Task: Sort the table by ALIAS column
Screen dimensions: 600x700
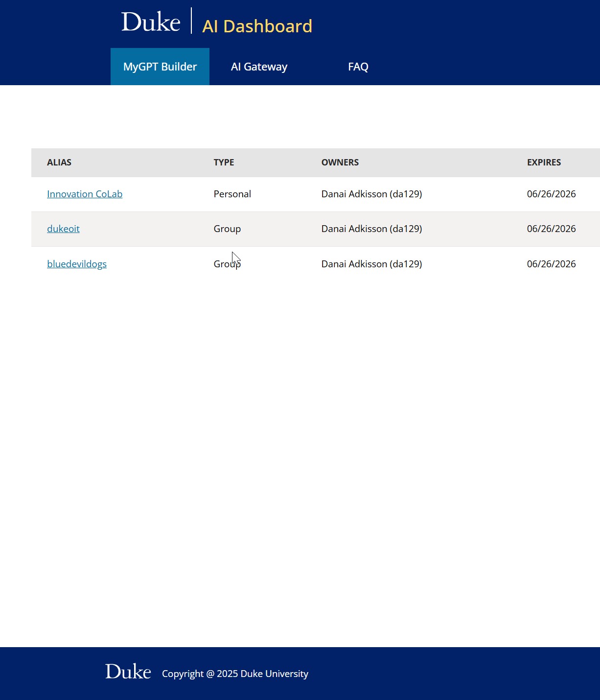Action: [x=60, y=162]
